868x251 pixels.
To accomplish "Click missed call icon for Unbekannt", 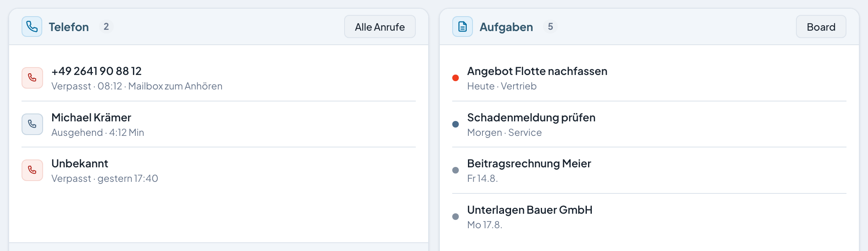I will pos(32,170).
